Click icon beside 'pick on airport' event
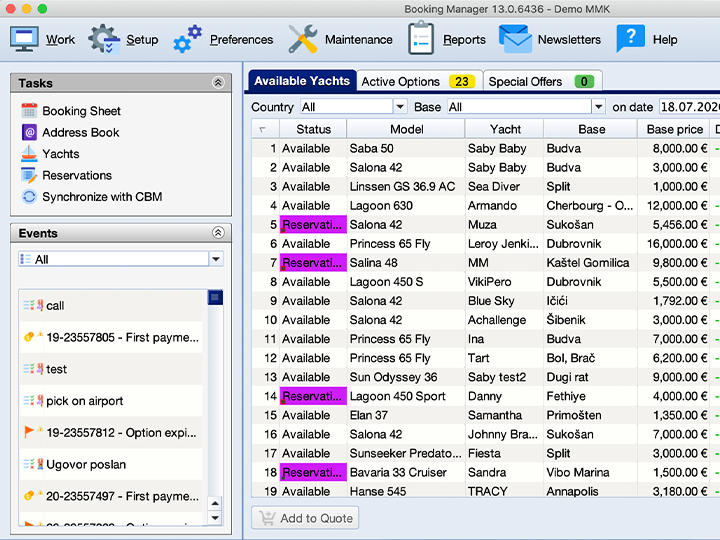Image resolution: width=720 pixels, height=540 pixels. (x=34, y=400)
